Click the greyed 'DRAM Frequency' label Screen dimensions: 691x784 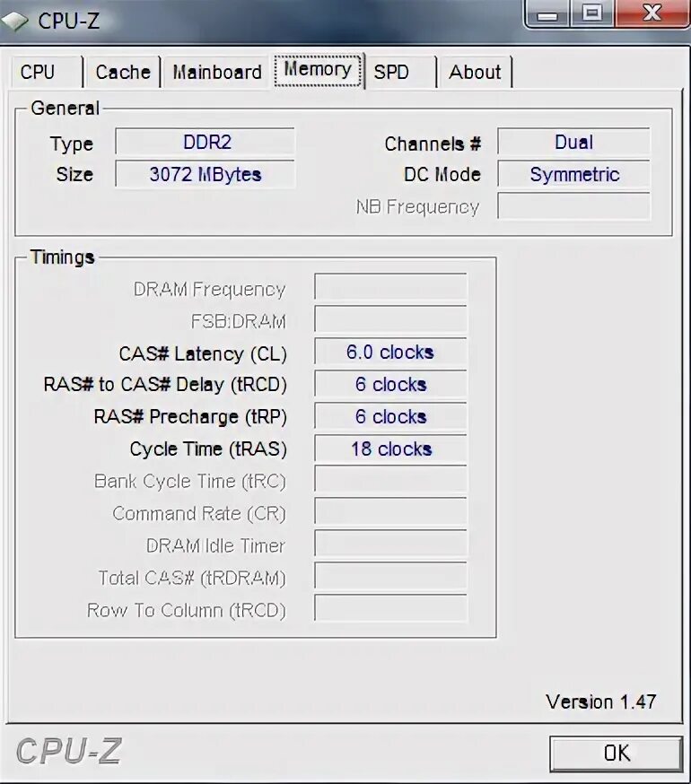(x=210, y=290)
